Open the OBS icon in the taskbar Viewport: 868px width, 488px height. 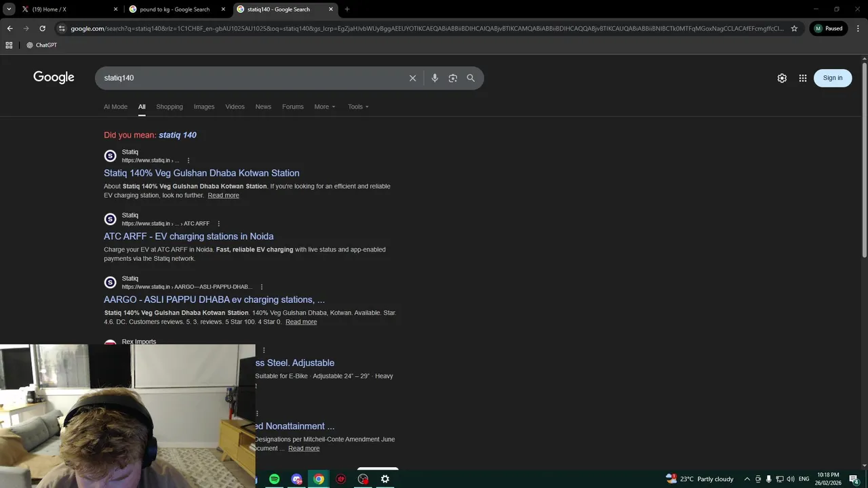coord(363,479)
